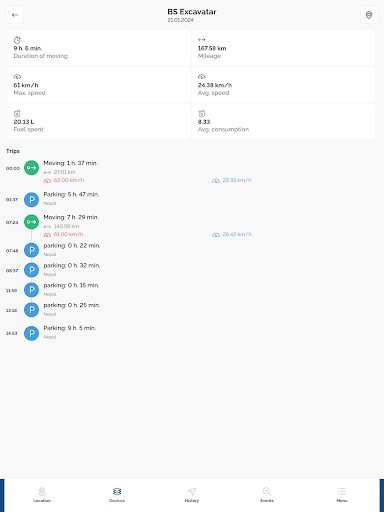Click the 167.58 km mileage value
Viewport: 384px width, 512px height.
212,48
